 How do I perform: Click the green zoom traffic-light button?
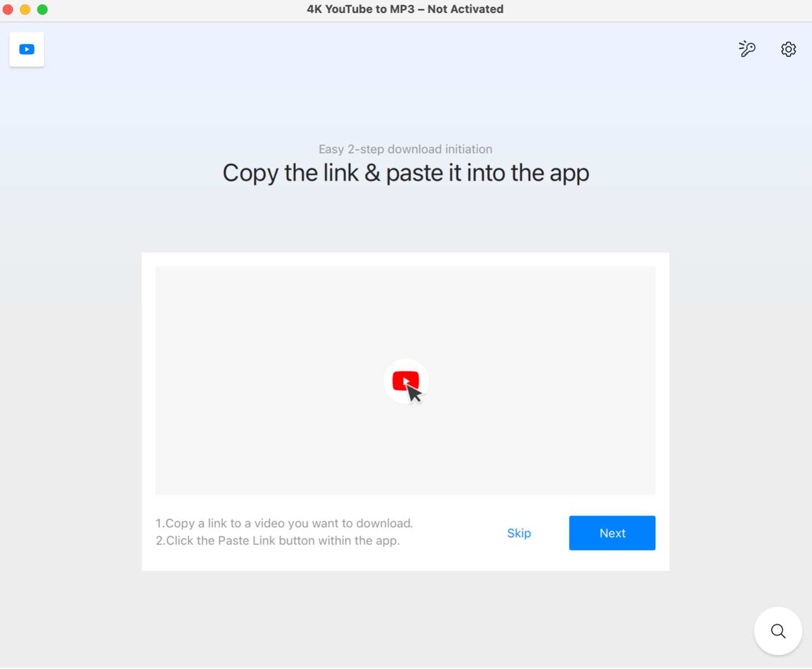pyautogui.click(x=42, y=9)
